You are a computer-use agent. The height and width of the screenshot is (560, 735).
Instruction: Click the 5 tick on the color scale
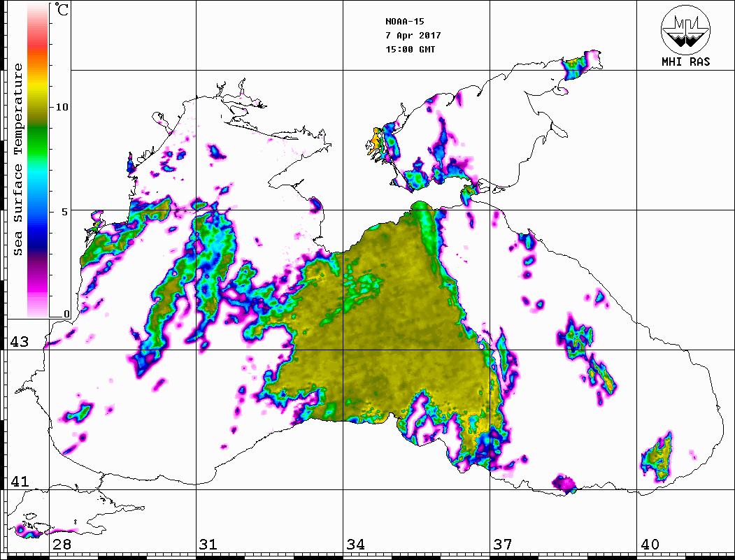click(x=65, y=212)
